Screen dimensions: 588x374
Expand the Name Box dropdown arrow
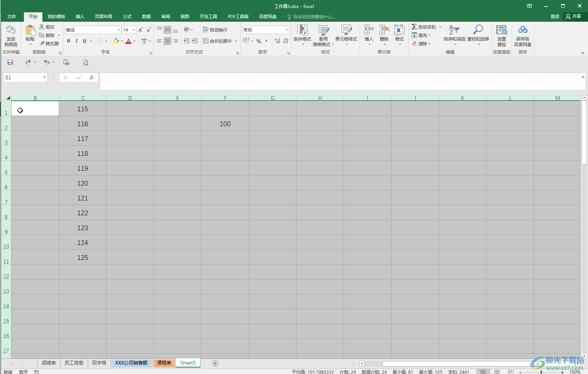tap(44, 78)
